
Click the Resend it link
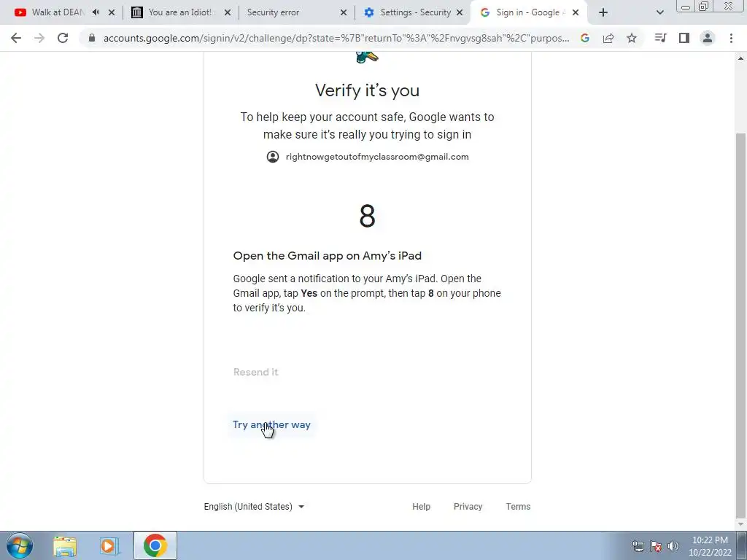point(256,372)
